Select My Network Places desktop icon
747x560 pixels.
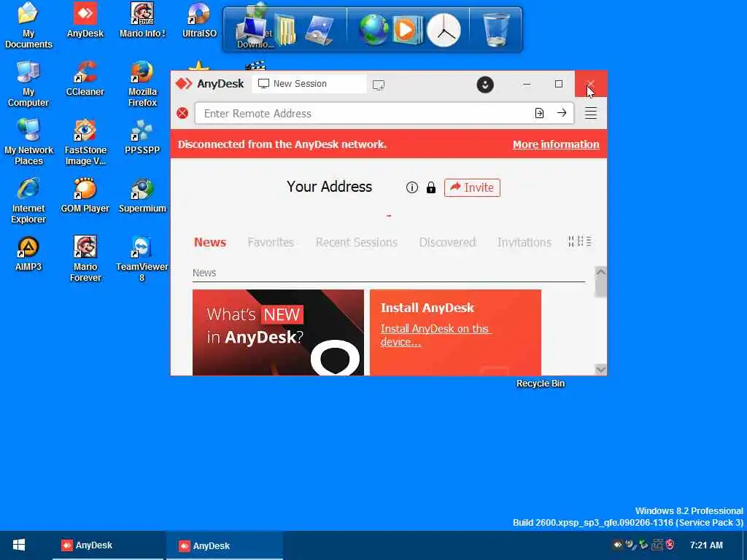(x=28, y=142)
